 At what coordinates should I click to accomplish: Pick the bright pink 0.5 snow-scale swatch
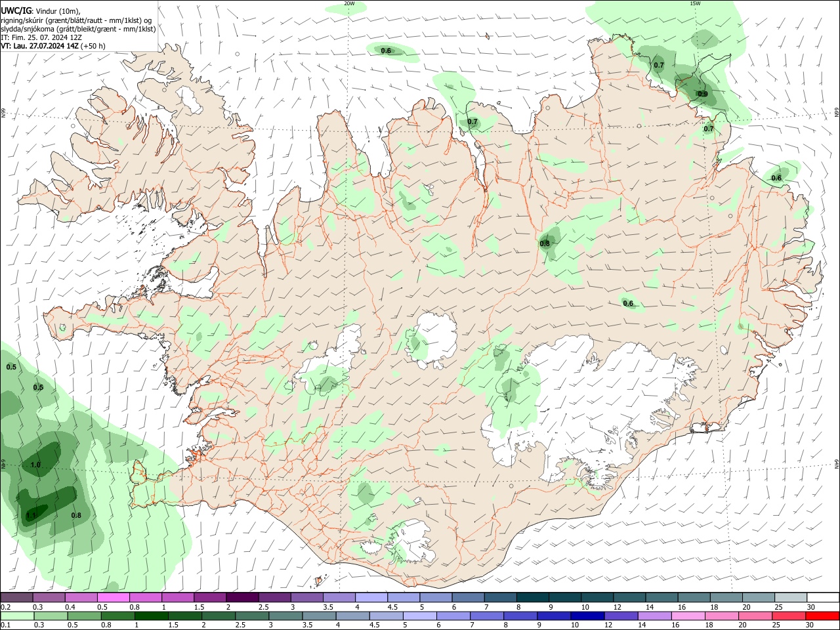113,598
